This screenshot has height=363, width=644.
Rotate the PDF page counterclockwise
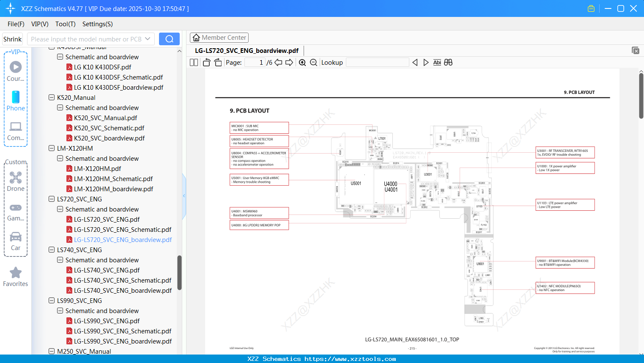(x=206, y=62)
